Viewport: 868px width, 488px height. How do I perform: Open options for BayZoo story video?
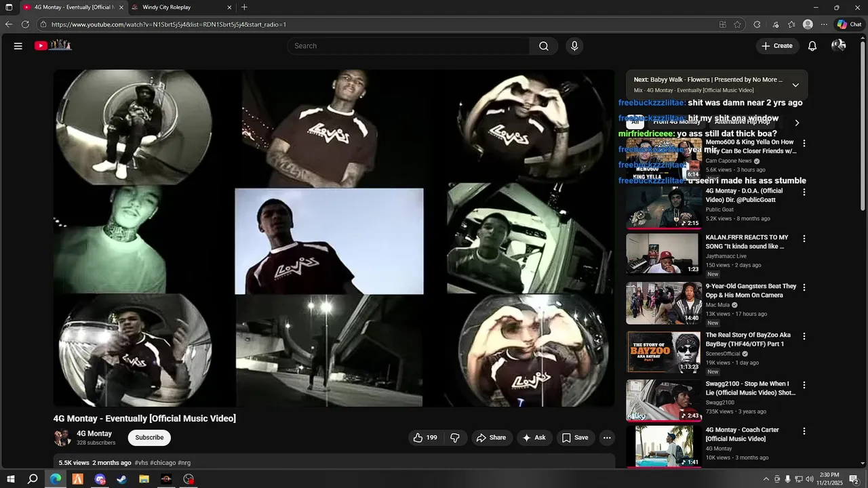[x=804, y=336]
